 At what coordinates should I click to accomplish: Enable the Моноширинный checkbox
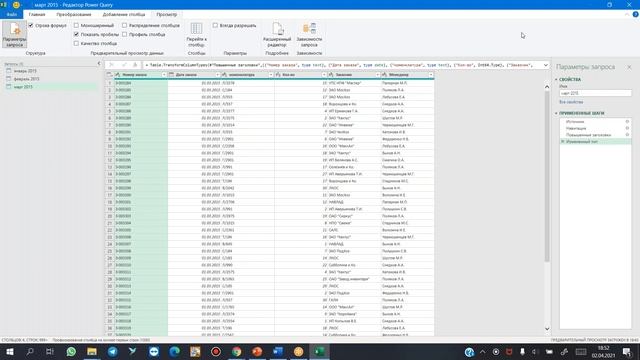[x=76, y=25]
